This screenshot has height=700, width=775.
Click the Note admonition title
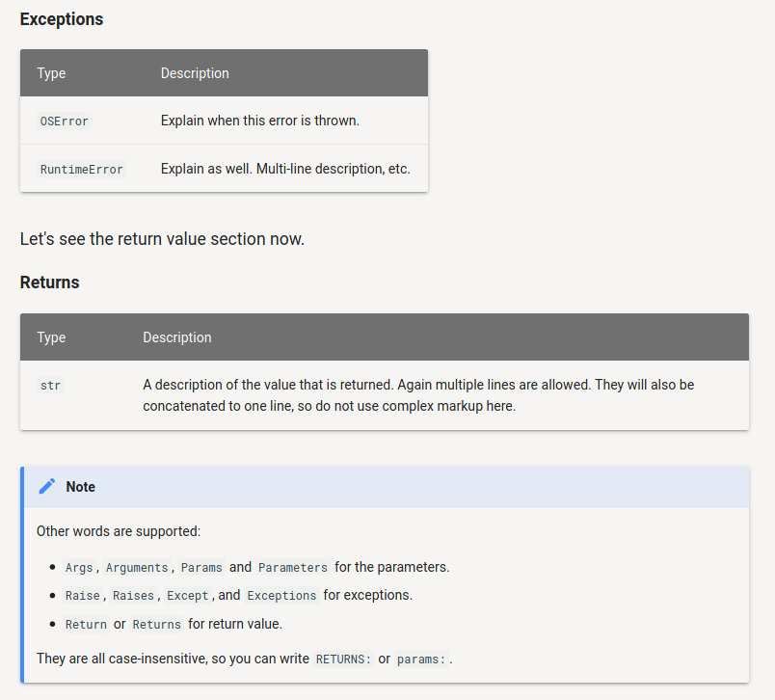[x=80, y=487]
